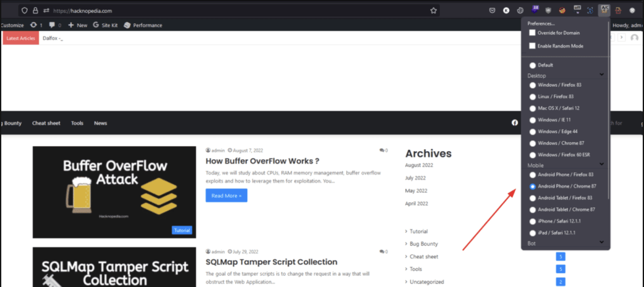644x287 pixels.
Task: Click the white circle K extension icon
Action: coord(506,10)
